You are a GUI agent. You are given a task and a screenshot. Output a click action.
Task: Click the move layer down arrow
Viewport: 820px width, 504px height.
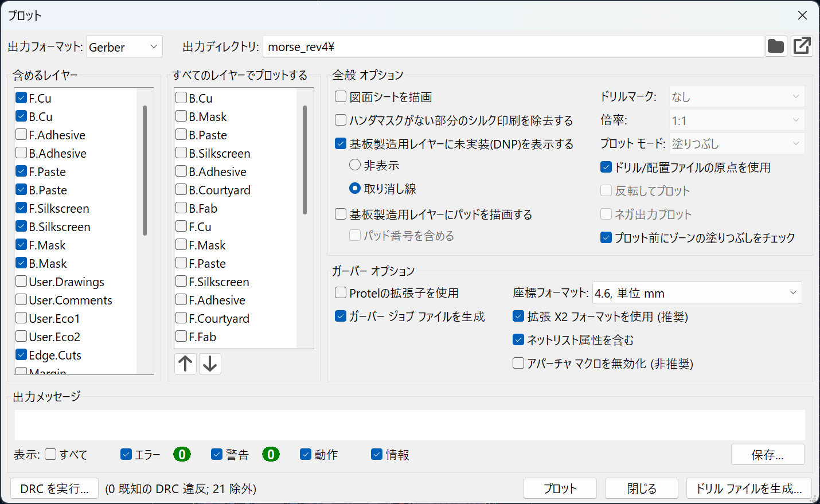point(210,364)
